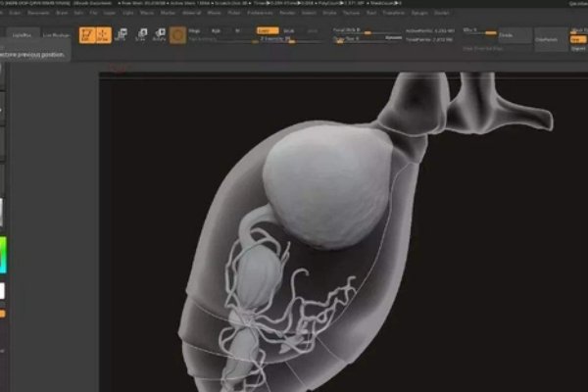588x392 pixels.
Task: Toggle the Rgb channel button
Action: click(x=216, y=30)
